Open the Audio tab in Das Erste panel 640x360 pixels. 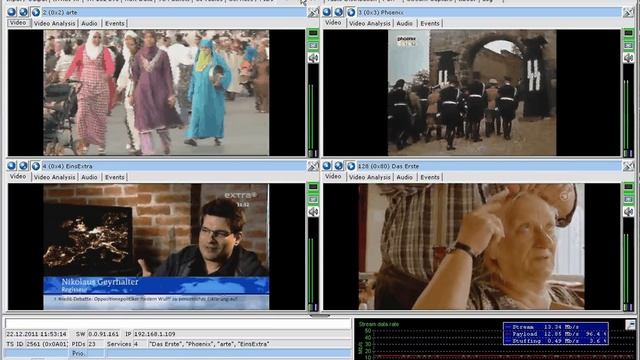coord(404,177)
